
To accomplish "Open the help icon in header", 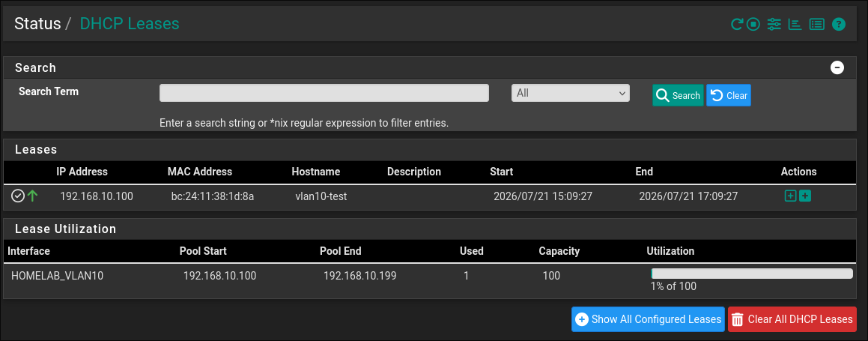I will point(839,24).
